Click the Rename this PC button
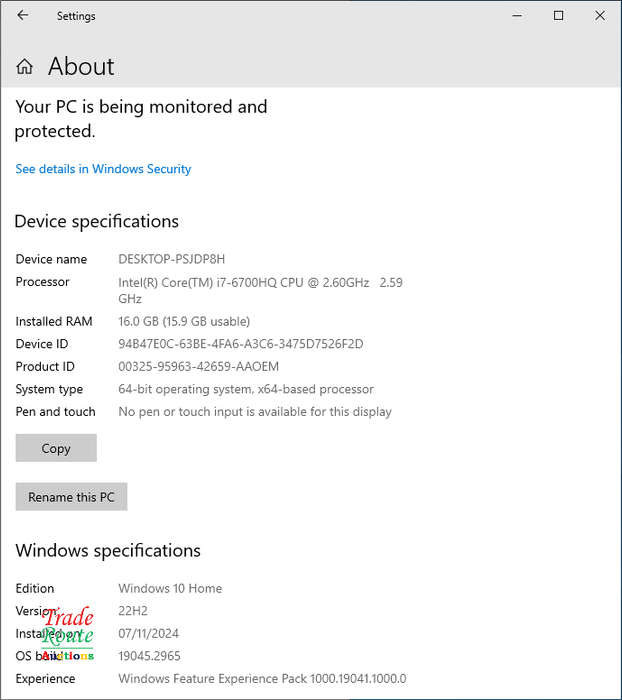Screen dimensions: 622x700 (71, 496)
